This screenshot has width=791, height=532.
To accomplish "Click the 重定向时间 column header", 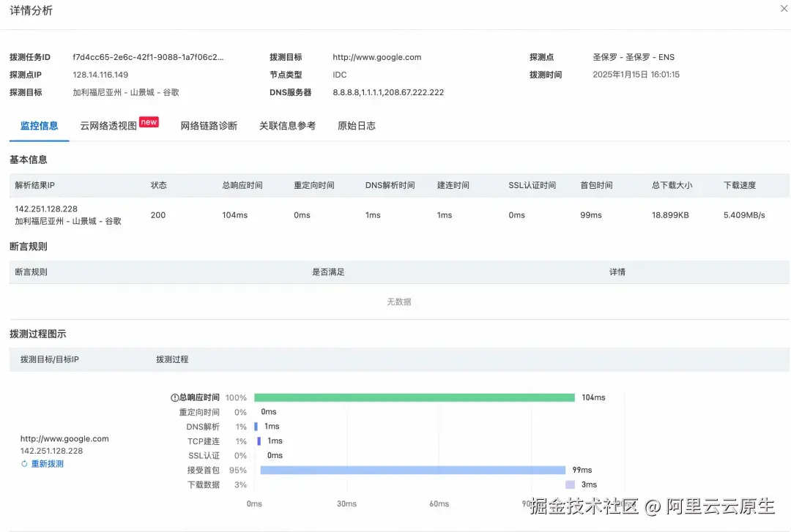I will [313, 185].
